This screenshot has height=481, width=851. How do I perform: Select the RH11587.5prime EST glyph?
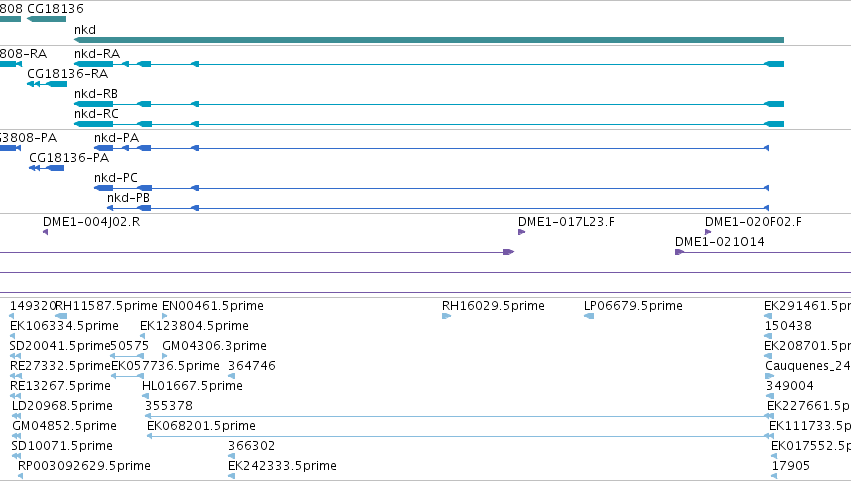pos(61,316)
